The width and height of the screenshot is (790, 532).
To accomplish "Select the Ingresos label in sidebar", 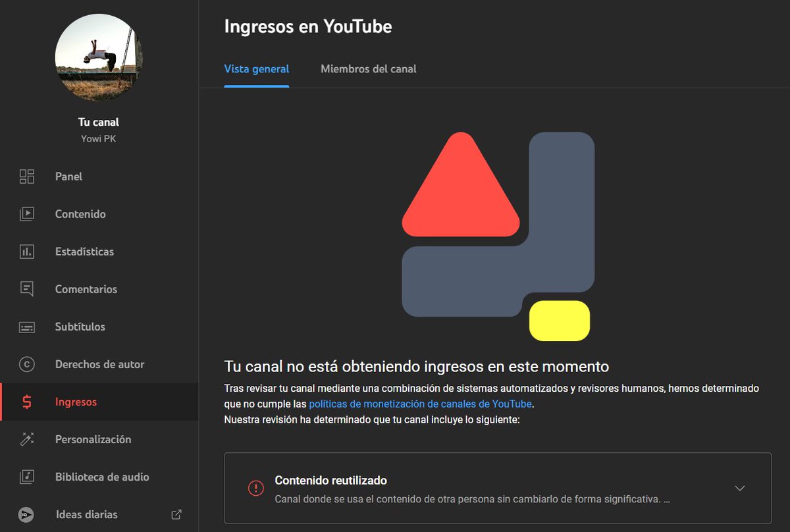I will click(76, 402).
